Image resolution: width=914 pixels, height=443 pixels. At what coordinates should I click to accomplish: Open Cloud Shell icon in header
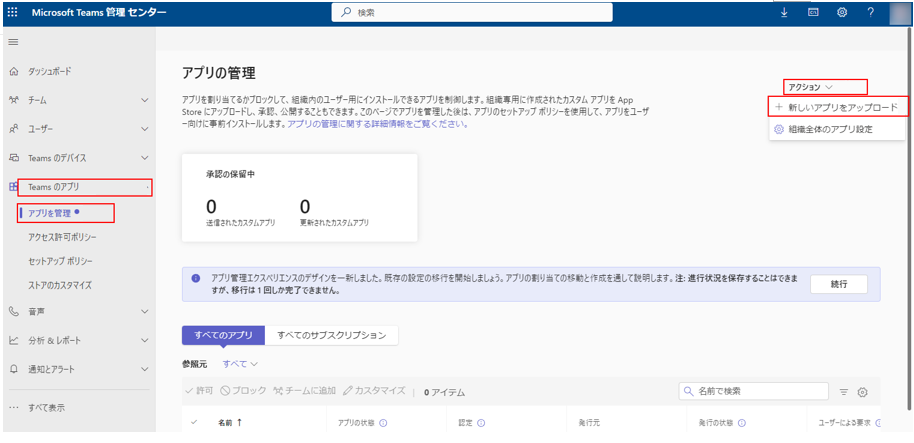coord(813,12)
